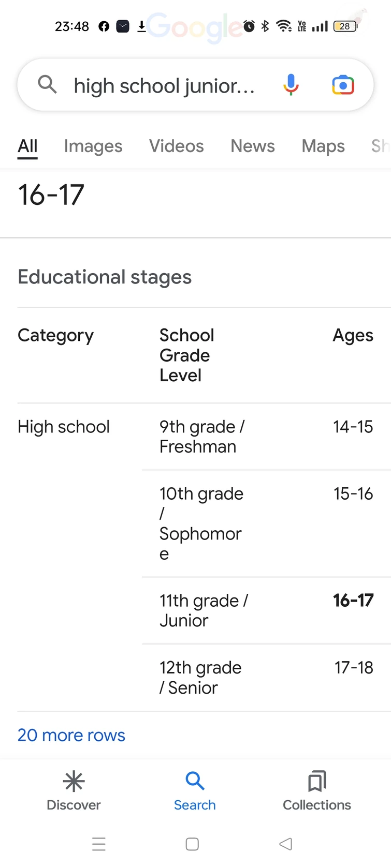The width and height of the screenshot is (391, 868).
Task: Open the recent apps menu button
Action: [x=98, y=844]
